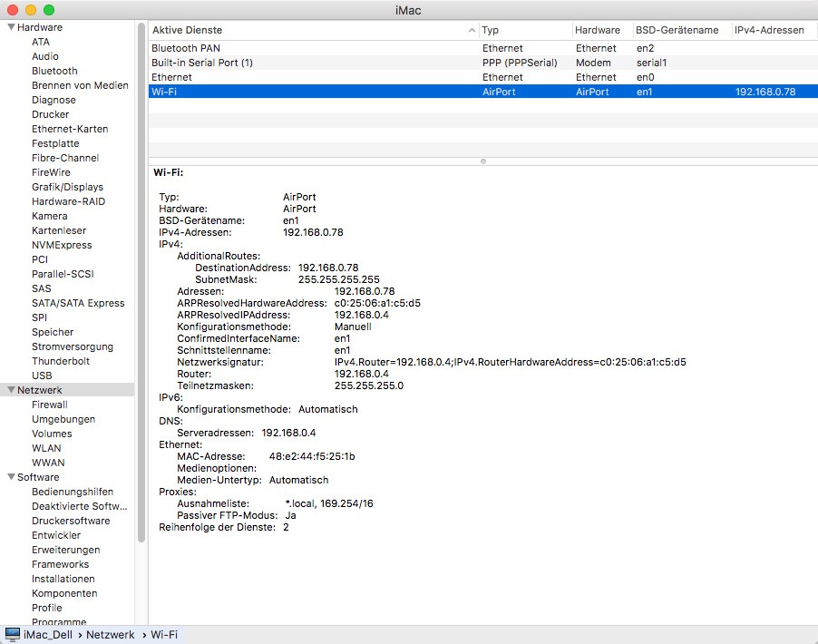Open Bluetooth hardware entry in sidebar
Image resolution: width=818 pixels, height=644 pixels.
coord(54,71)
